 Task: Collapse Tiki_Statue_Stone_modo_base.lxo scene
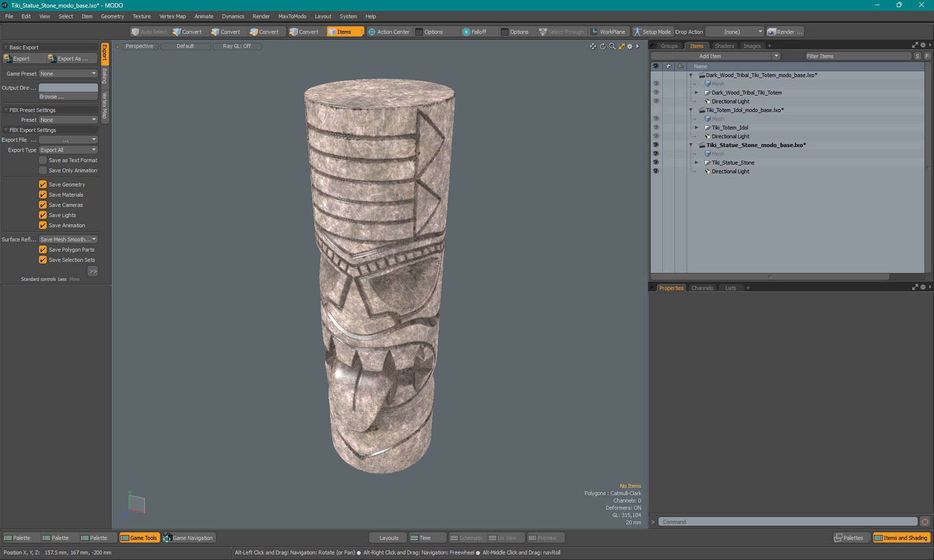click(691, 145)
